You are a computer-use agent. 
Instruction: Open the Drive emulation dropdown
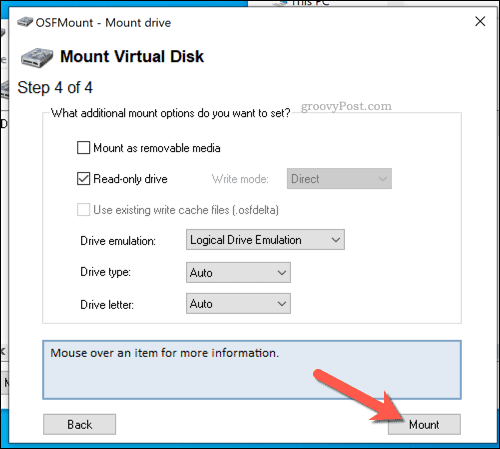265,240
